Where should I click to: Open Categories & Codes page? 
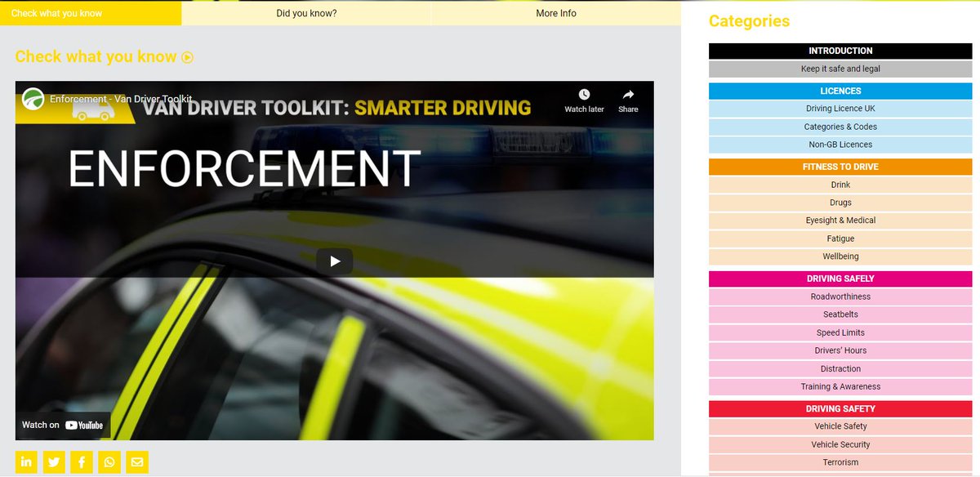tap(840, 127)
